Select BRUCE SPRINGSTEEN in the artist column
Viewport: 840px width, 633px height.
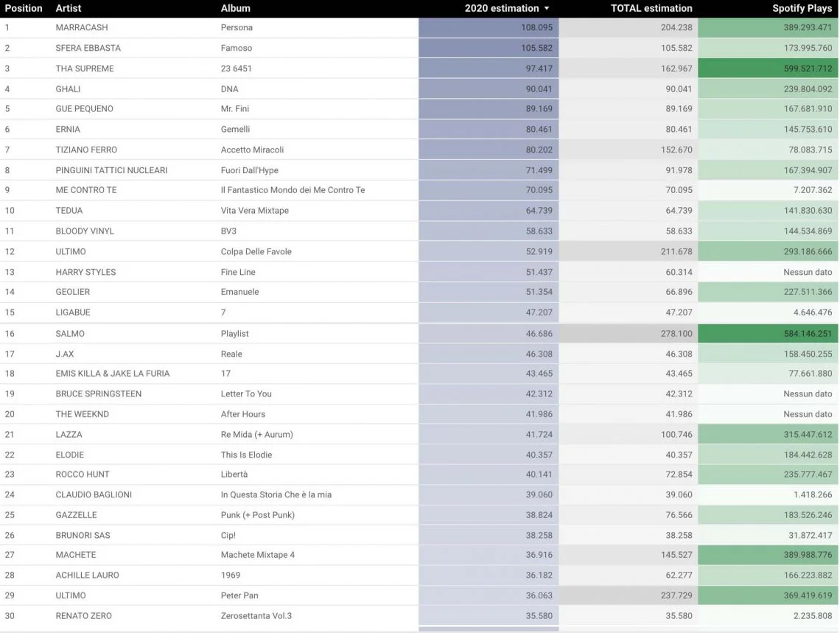[x=99, y=394]
